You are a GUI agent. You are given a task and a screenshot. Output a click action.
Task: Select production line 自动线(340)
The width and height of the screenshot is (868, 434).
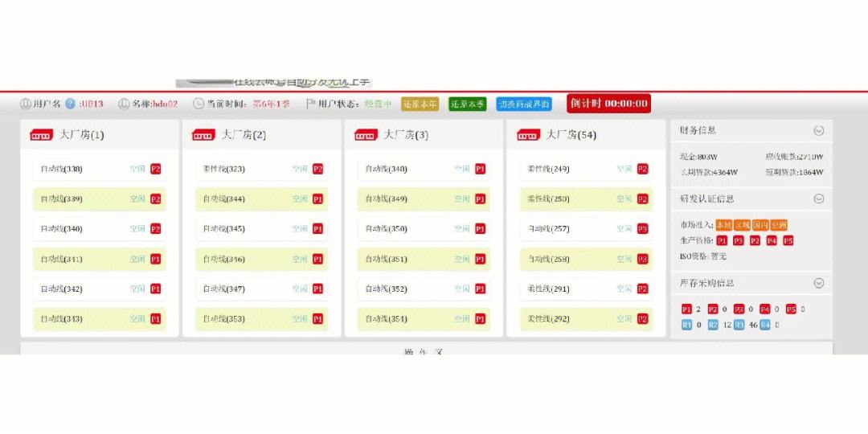[x=100, y=228]
